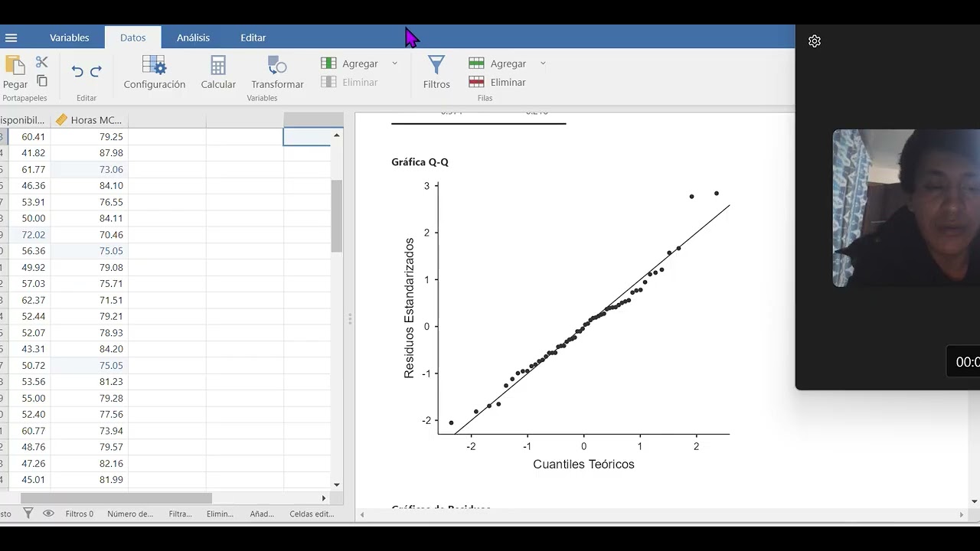Select the Horas MC column header
Image resolution: width=980 pixels, height=551 pixels.
(x=89, y=120)
